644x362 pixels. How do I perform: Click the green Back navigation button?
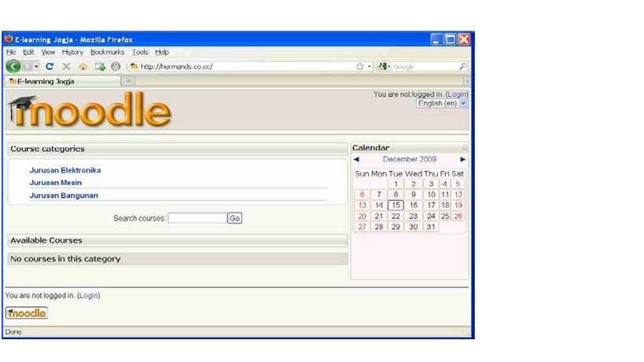click(13, 66)
